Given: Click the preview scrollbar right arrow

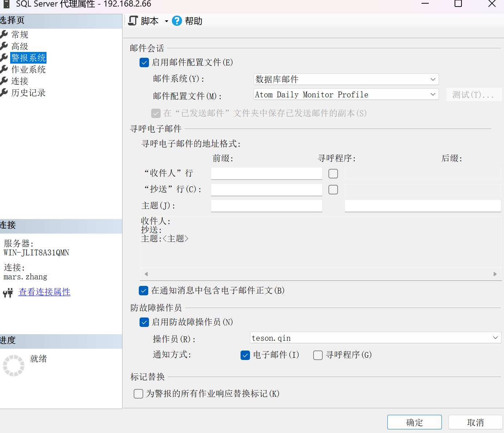Looking at the screenshot, I should 495,274.
